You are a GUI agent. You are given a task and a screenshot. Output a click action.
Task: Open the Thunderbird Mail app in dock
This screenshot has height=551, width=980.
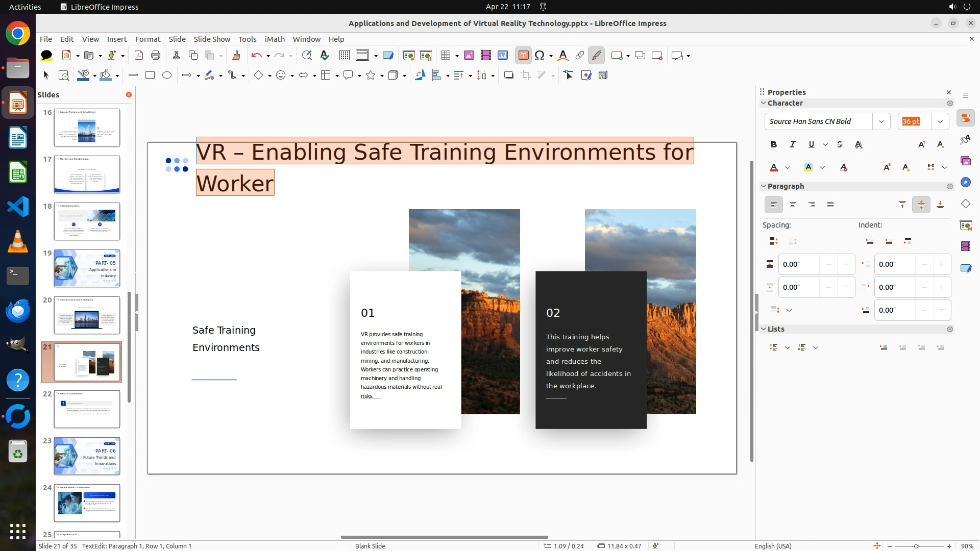[x=18, y=311]
